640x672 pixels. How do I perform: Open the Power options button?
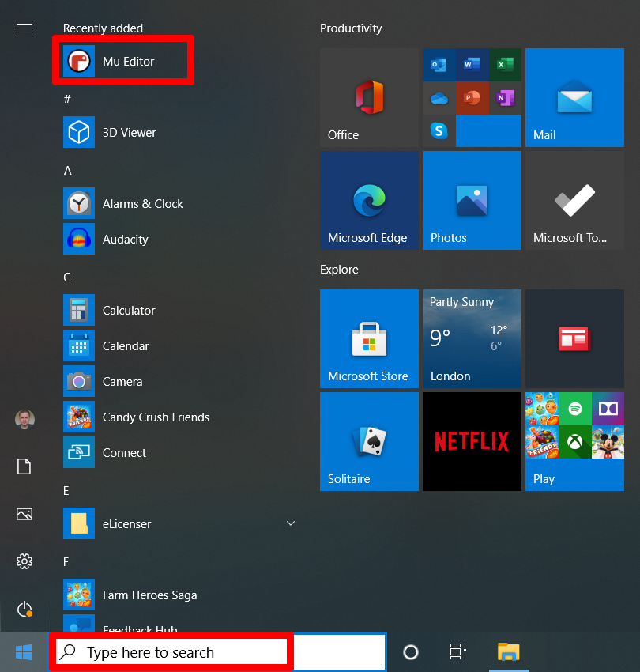24,609
